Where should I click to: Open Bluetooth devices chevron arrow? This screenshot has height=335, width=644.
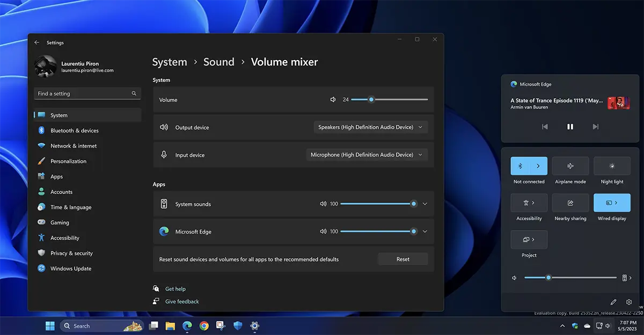538,166
